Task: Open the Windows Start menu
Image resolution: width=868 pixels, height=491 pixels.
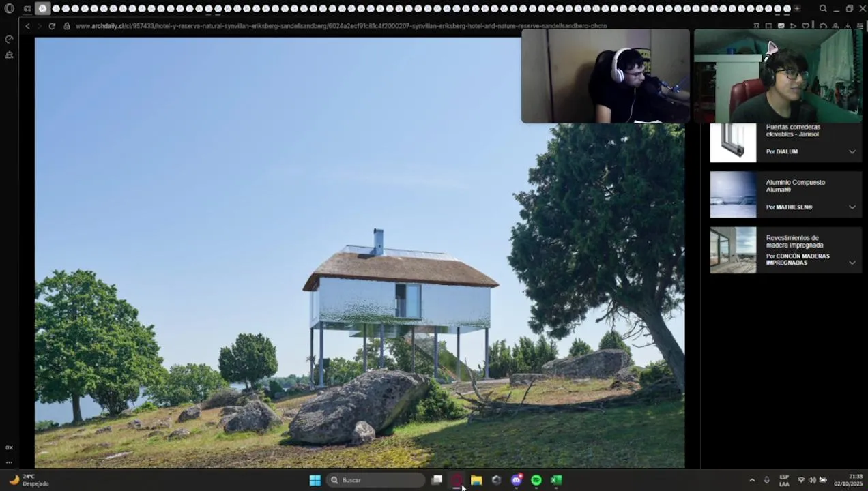Action: (315, 480)
